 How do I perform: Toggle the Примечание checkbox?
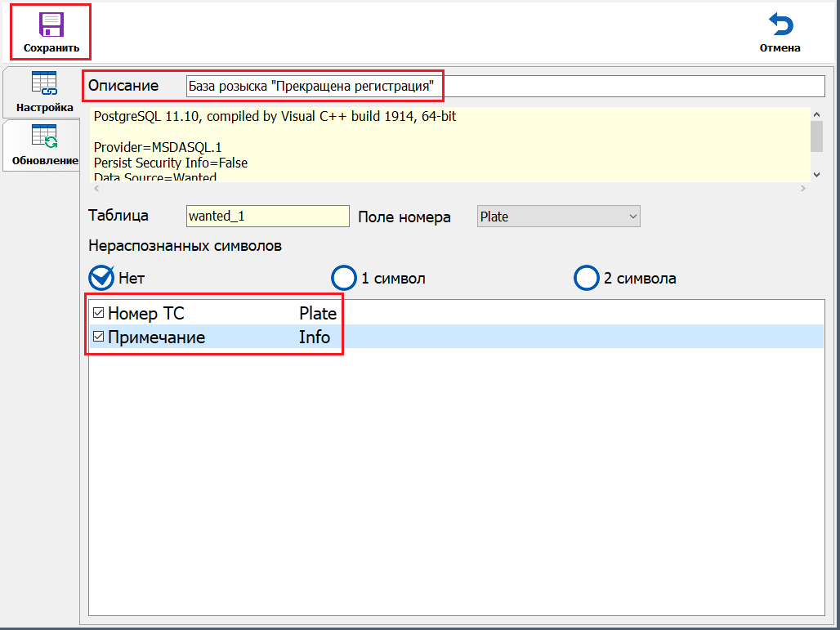(x=98, y=337)
